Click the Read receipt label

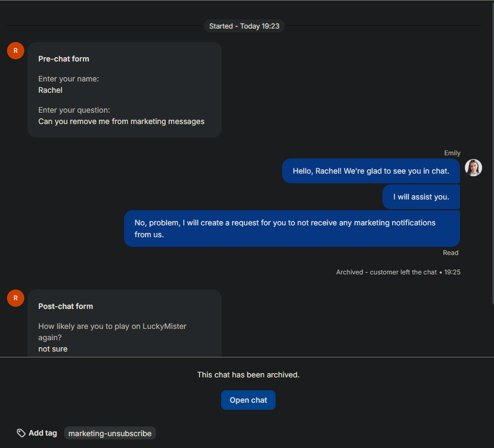pyautogui.click(x=450, y=253)
